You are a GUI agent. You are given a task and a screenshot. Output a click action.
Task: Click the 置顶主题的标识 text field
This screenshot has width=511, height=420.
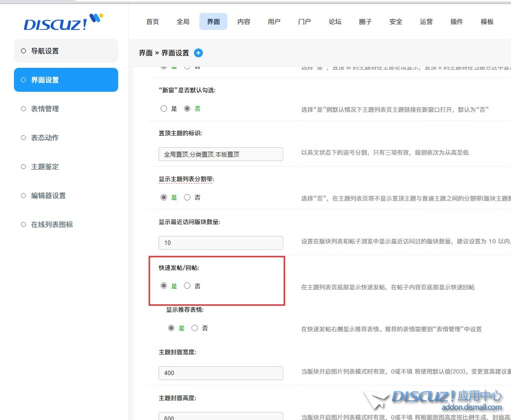click(x=220, y=154)
